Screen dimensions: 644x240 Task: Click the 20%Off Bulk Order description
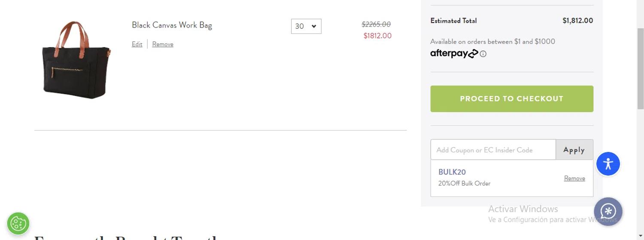[464, 183]
